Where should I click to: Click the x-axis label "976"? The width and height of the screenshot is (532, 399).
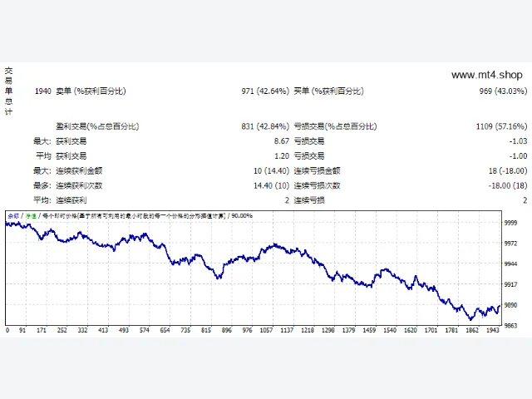tap(247, 330)
